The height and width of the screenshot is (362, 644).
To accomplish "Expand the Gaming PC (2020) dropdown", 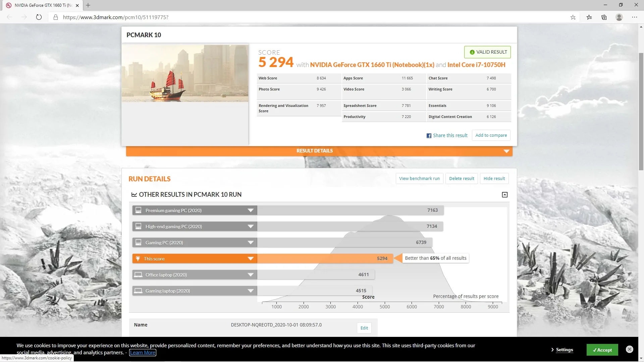I will 250,243.
